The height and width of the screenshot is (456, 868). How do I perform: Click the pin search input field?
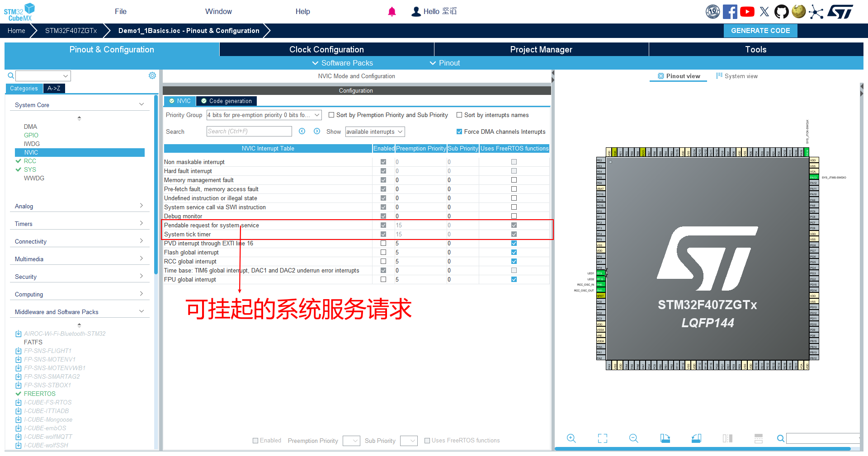[x=823, y=438]
